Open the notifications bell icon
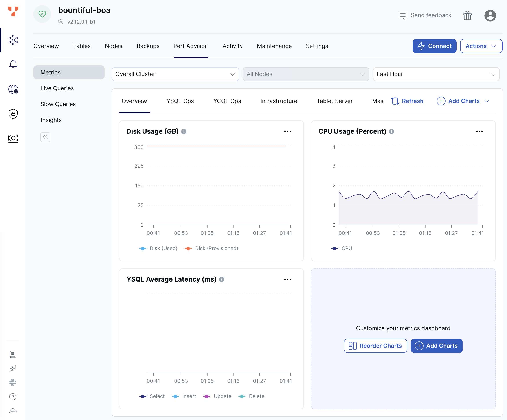This screenshot has height=420, width=507. coord(13,64)
